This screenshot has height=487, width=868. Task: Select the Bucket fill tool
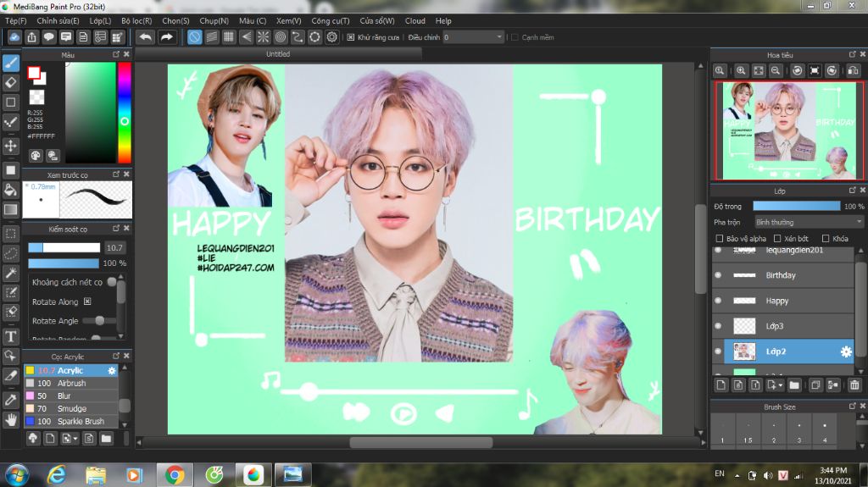[10, 191]
